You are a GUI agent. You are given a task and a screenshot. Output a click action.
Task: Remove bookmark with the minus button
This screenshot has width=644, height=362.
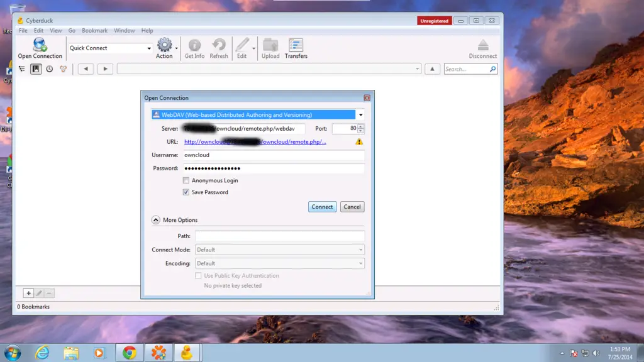point(49,293)
